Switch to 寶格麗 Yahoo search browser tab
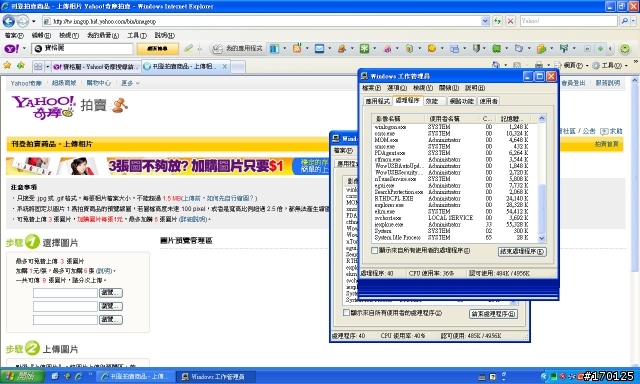The image size is (640, 384). pyautogui.click(x=97, y=67)
